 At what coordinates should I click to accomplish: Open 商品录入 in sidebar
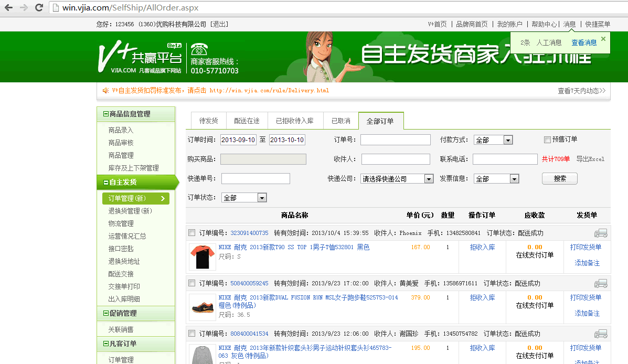121,130
